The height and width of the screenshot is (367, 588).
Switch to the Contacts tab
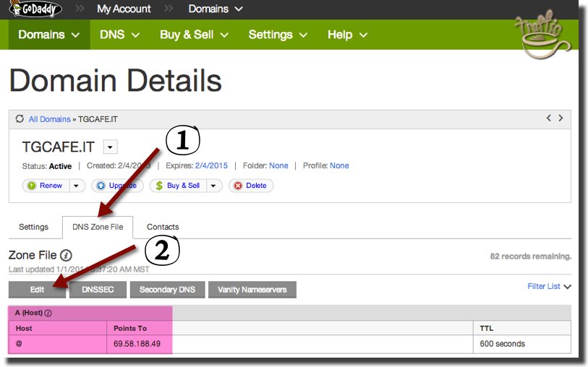click(163, 227)
